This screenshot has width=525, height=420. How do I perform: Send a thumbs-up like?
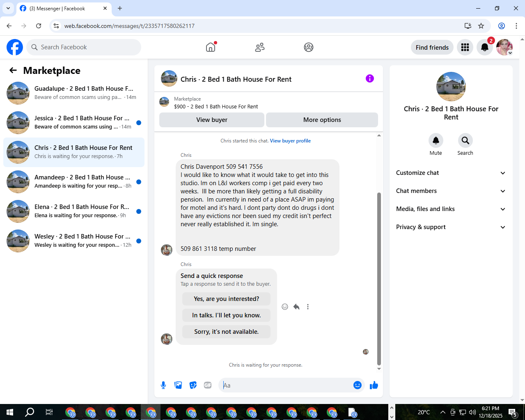374,385
